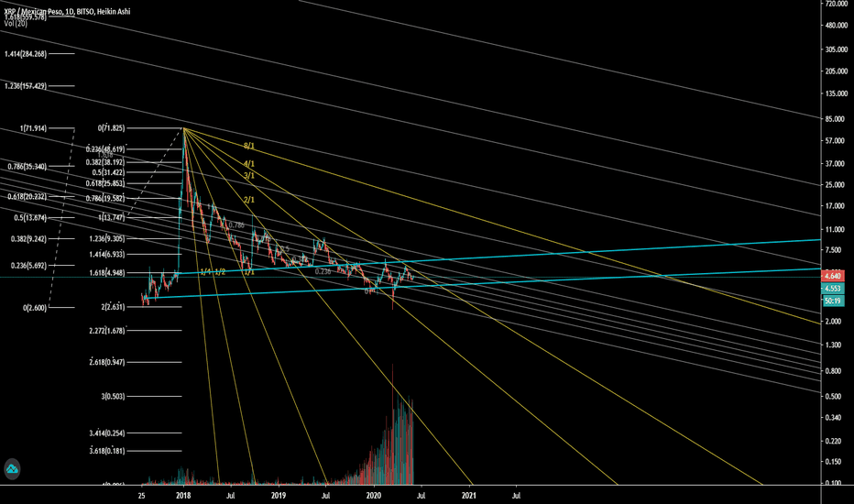Click the 2(2.631) extension label
This screenshot has width=854, height=504.
[113, 307]
